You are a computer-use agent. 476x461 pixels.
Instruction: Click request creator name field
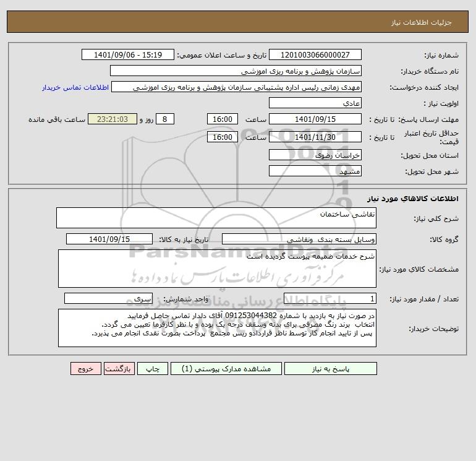(237, 87)
